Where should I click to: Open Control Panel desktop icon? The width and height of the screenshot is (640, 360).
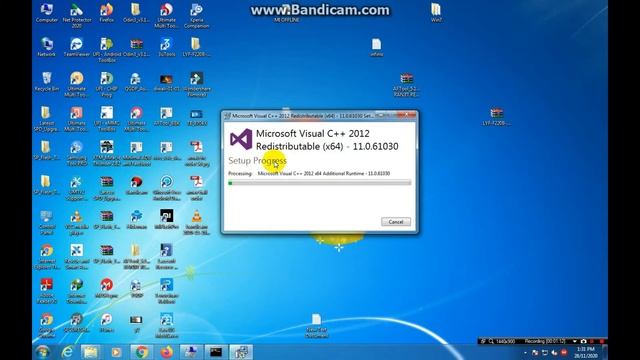click(47, 222)
